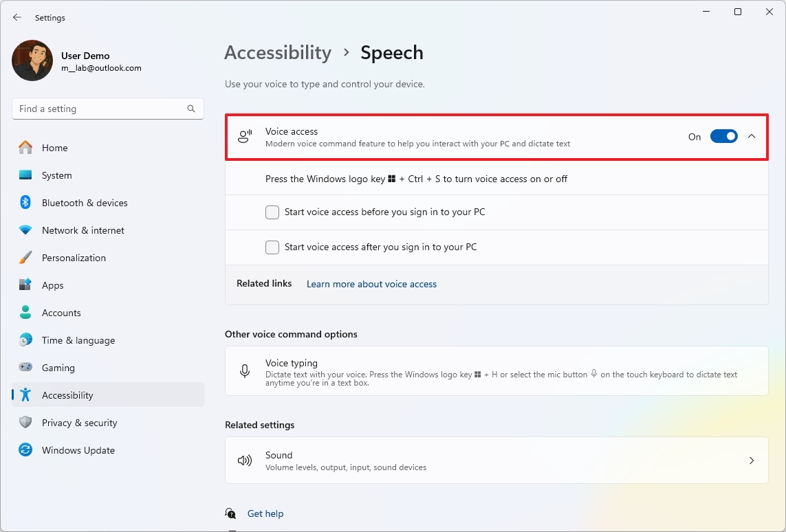Image resolution: width=786 pixels, height=532 pixels.
Task: Open System settings from the sidebar
Action: tap(55, 175)
